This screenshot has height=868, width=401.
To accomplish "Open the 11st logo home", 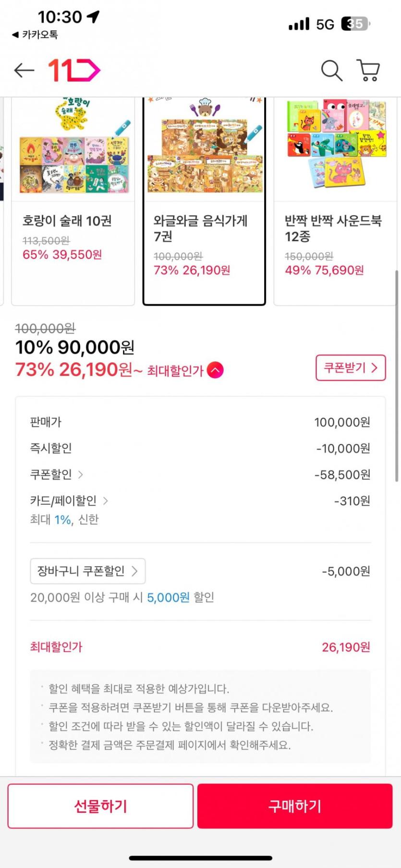I will [74, 71].
